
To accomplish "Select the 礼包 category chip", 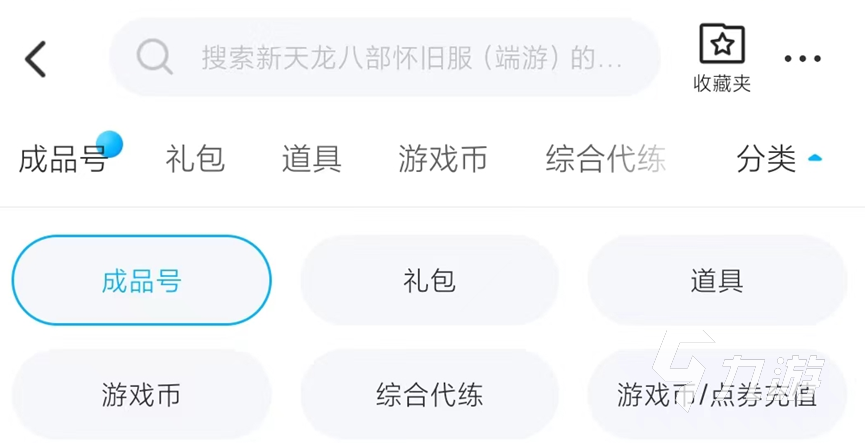I will coord(429,281).
